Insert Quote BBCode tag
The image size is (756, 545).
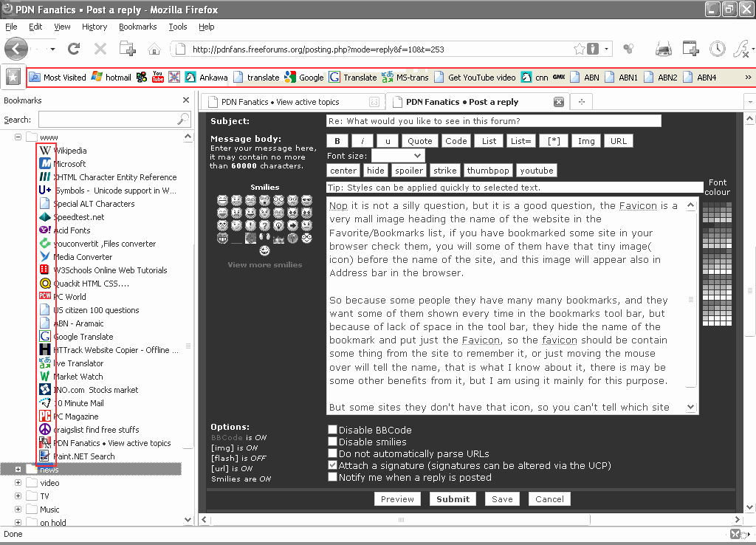[419, 141]
